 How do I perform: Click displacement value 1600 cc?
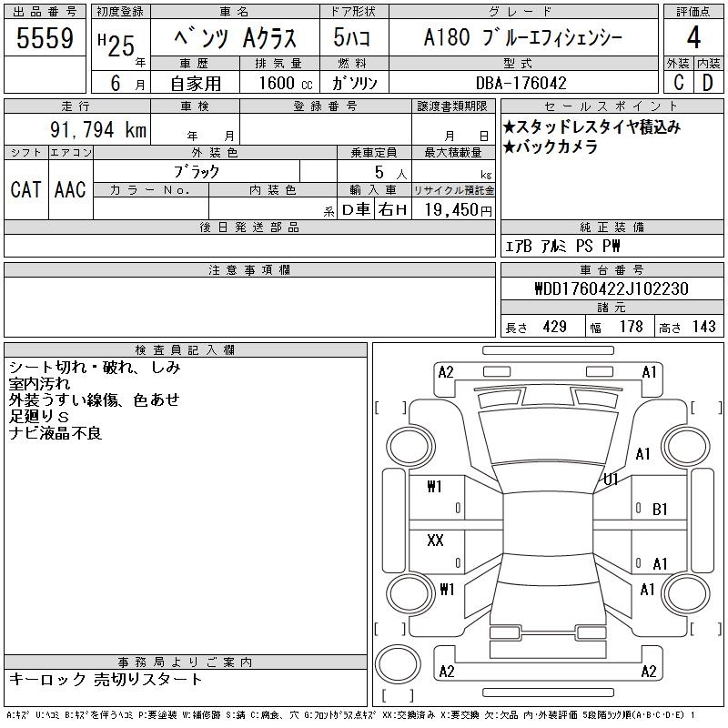click(x=286, y=83)
